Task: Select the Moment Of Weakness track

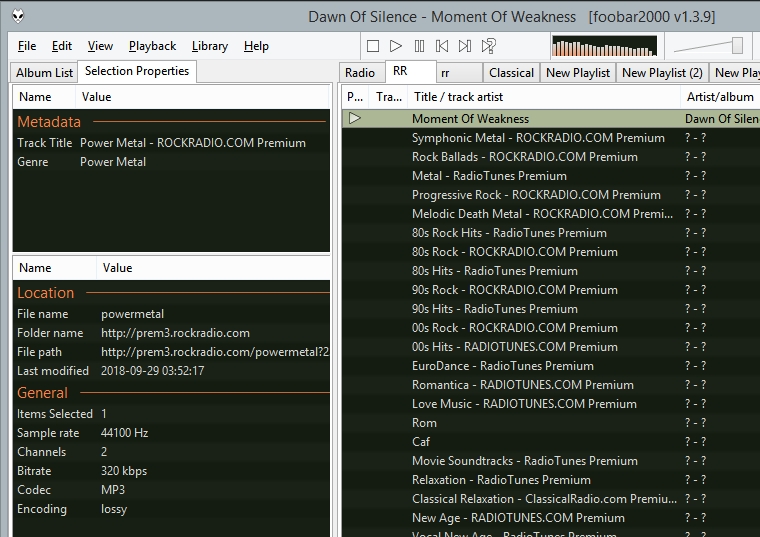Action: 551,119
